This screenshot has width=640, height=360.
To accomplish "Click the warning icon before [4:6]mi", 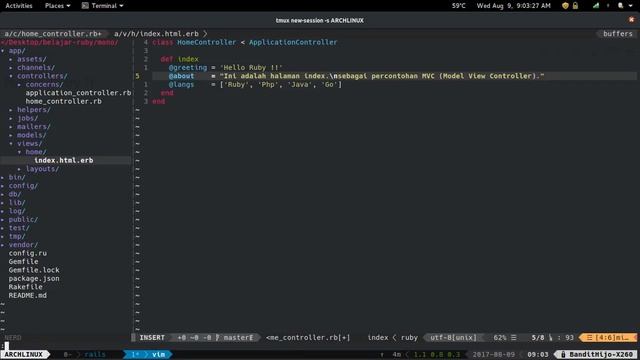I will pos(589,338).
